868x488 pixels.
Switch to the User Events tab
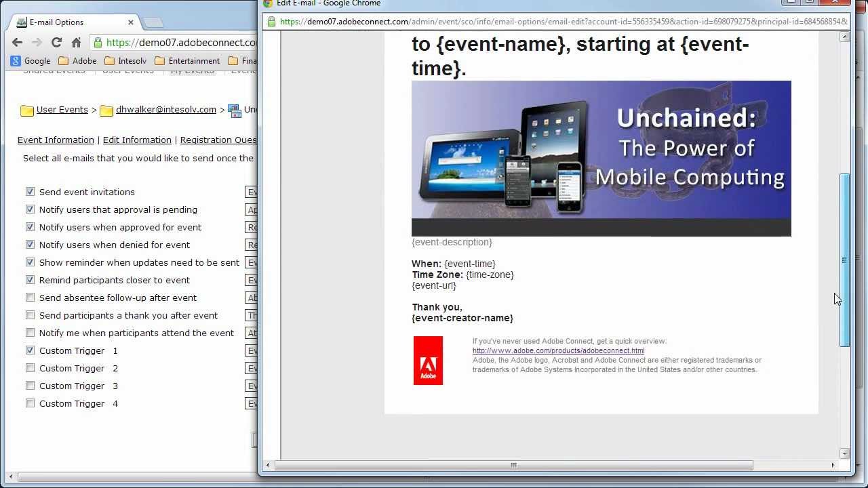(x=128, y=71)
